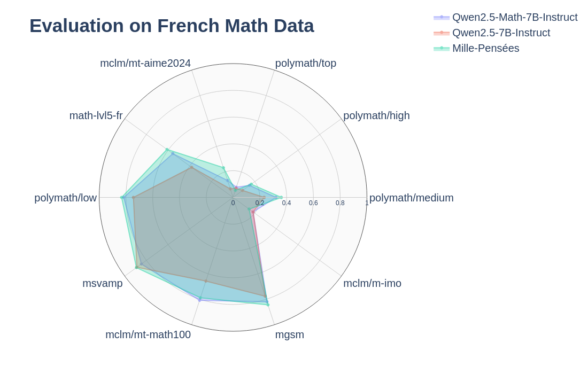Image resolution: width=588 pixels, height=374 pixels.
Task: Click the green Mille-Pensées data point on mgsm axis
Action: click(268, 305)
